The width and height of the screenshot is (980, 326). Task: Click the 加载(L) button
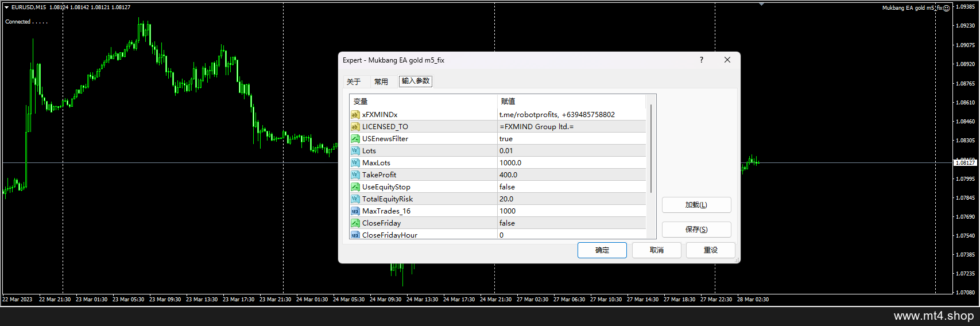coord(696,205)
